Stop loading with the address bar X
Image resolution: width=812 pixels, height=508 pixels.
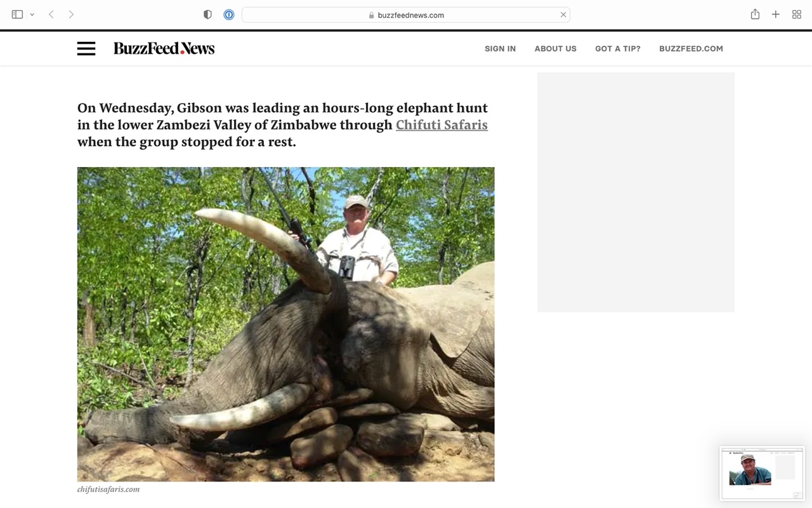coord(563,15)
